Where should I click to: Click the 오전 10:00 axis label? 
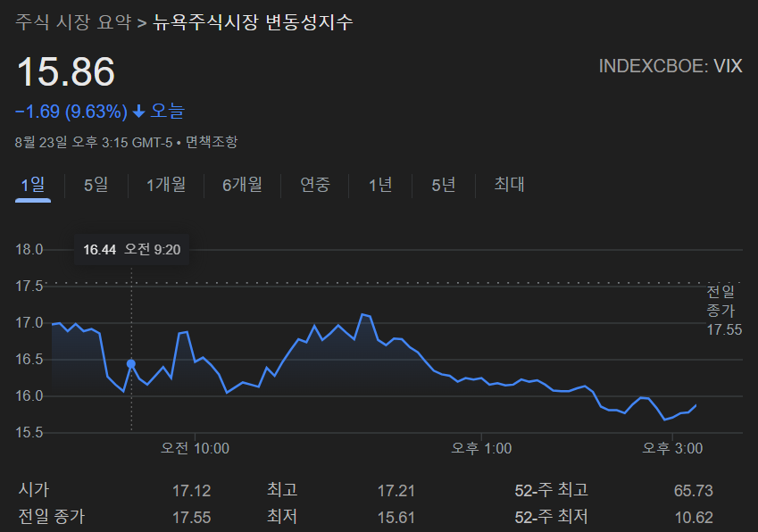[x=195, y=448]
